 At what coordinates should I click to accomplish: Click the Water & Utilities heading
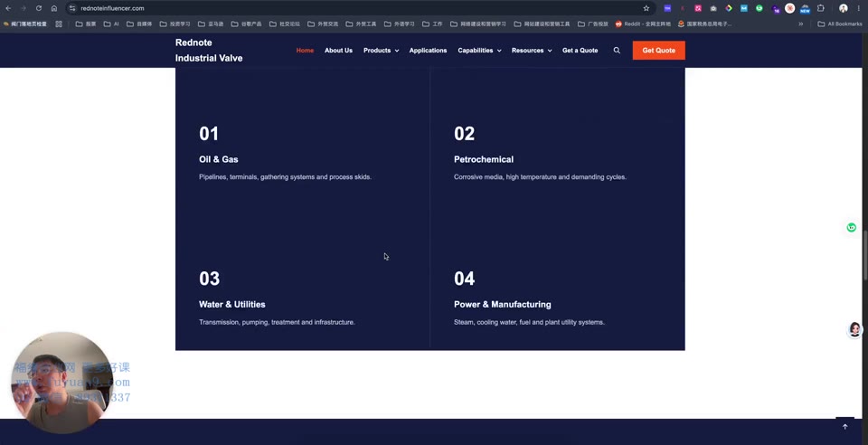[x=232, y=305]
